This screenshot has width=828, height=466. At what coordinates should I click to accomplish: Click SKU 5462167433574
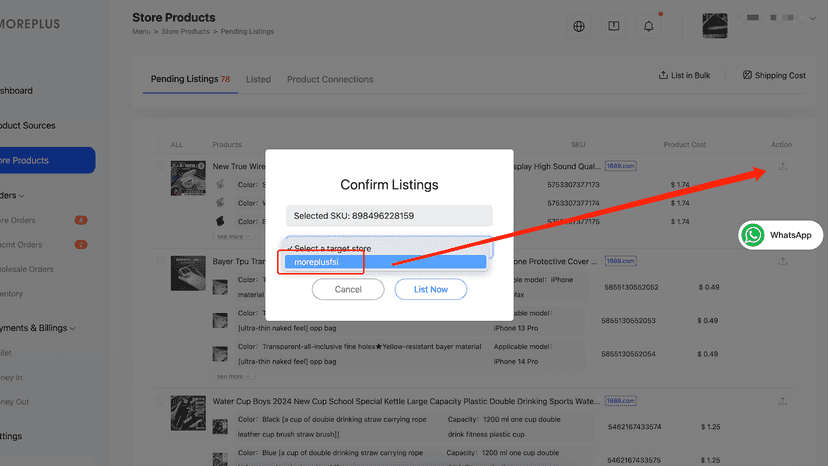point(634,427)
